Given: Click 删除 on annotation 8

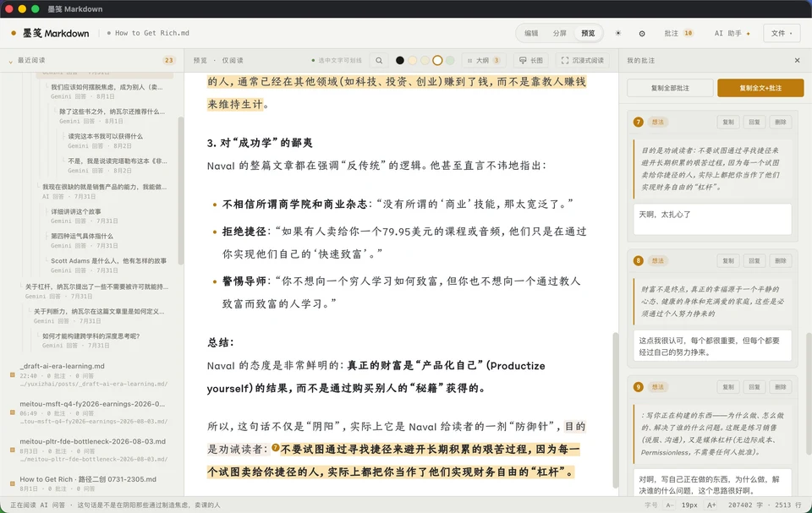Looking at the screenshot, I should point(781,261).
